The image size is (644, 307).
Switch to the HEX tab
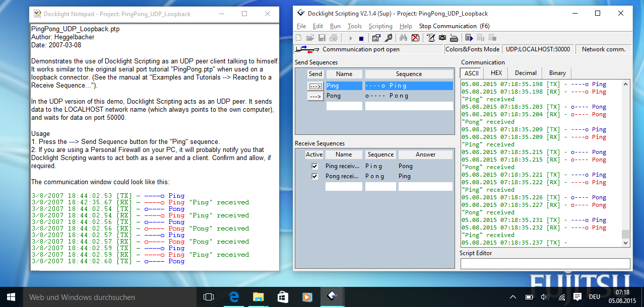496,72
